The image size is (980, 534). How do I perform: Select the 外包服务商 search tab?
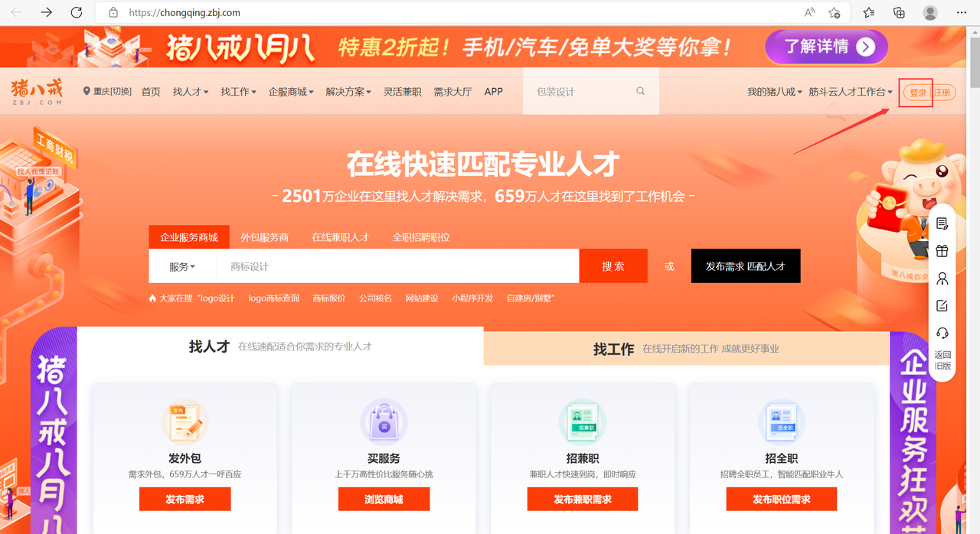point(265,237)
